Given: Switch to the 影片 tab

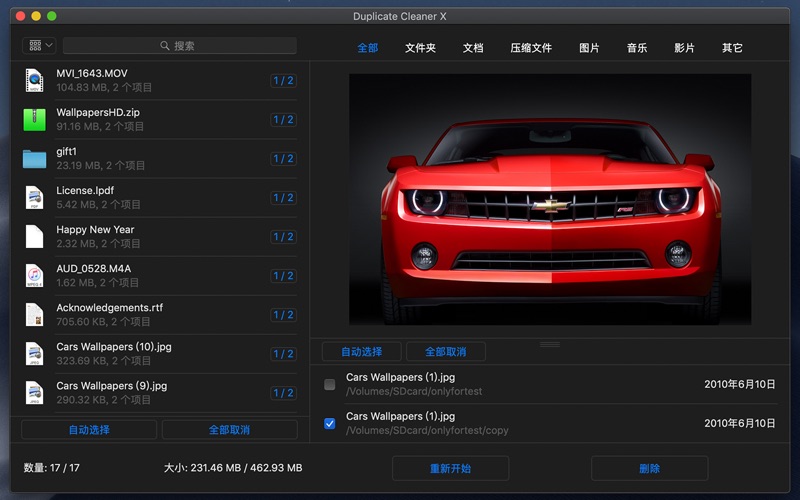Looking at the screenshot, I should pos(684,48).
